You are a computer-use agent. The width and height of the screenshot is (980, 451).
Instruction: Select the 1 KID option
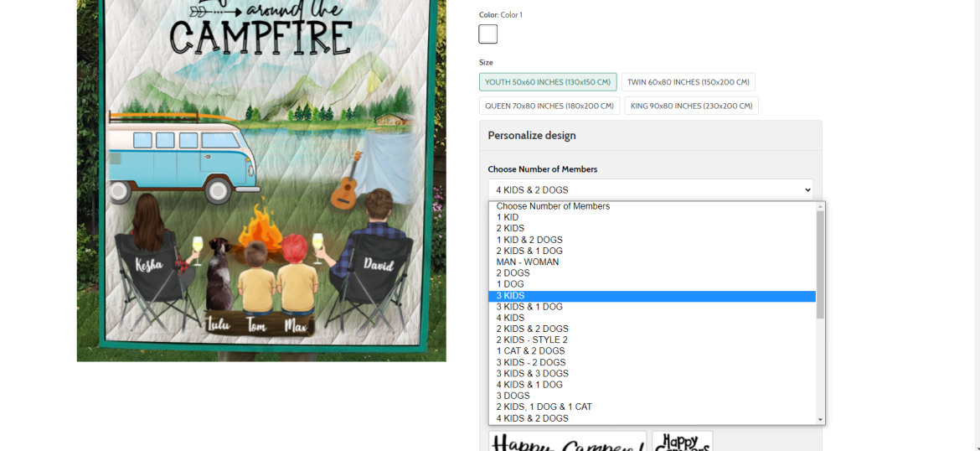(x=652, y=218)
